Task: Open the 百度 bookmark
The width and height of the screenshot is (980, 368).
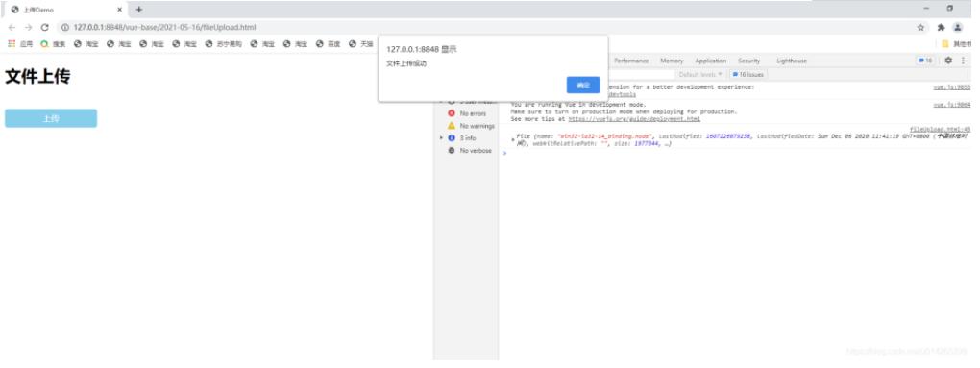Action: coord(329,44)
